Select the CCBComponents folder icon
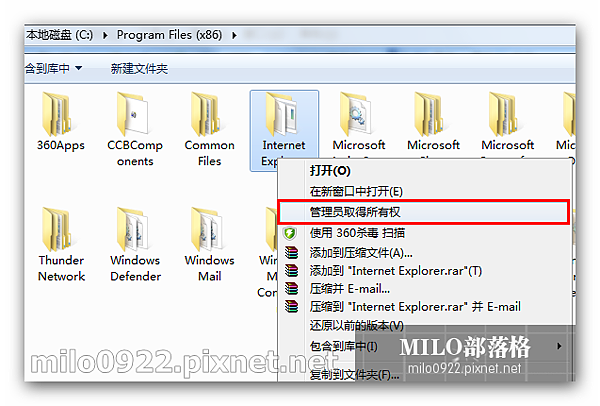 click(132, 114)
